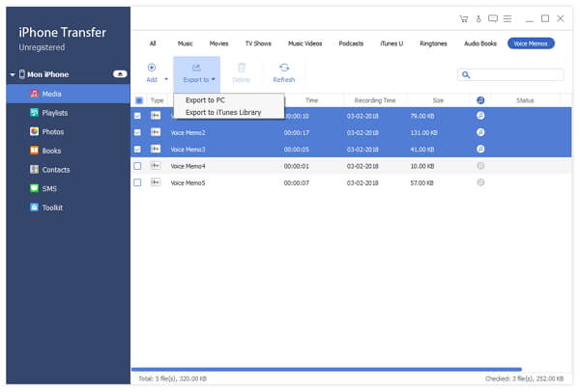The width and height of the screenshot is (580, 392).
Task: Click iTunes status icon for Voice Memo4
Action: click(480, 166)
